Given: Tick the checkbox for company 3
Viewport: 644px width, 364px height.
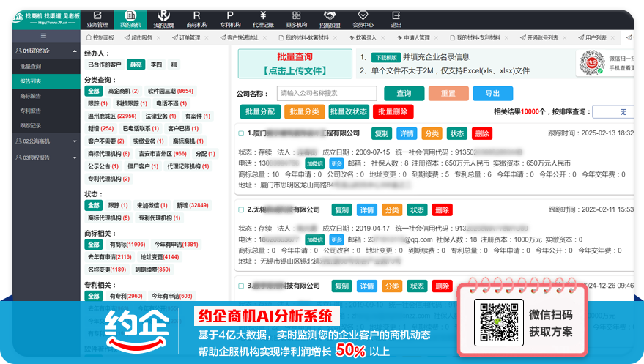Looking at the screenshot, I should coord(241,286).
